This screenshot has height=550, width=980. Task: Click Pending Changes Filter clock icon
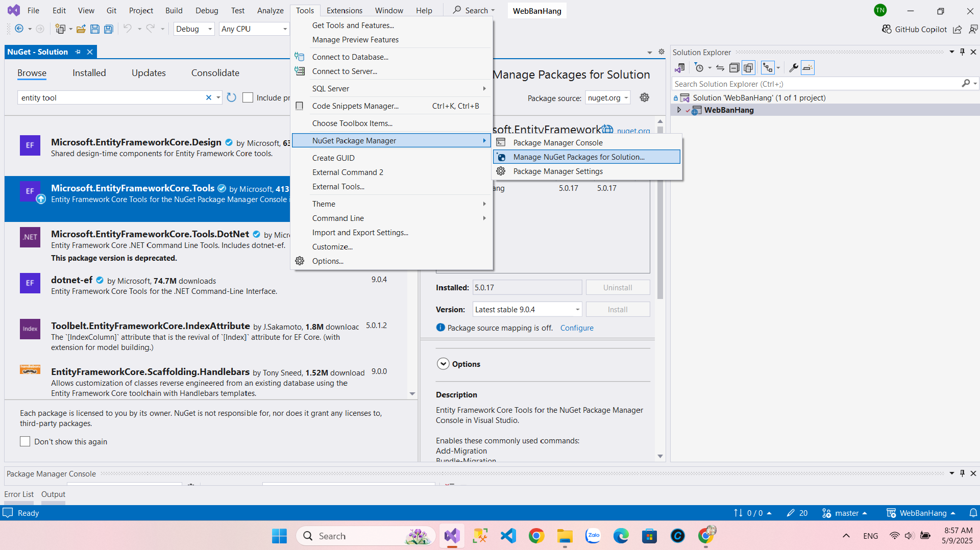[x=699, y=68]
